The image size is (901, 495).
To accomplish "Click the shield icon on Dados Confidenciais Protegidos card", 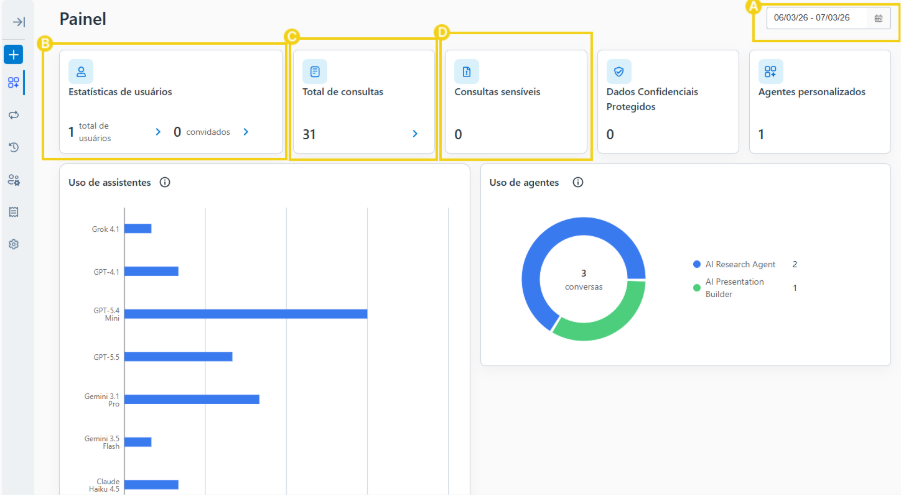I will 619,71.
